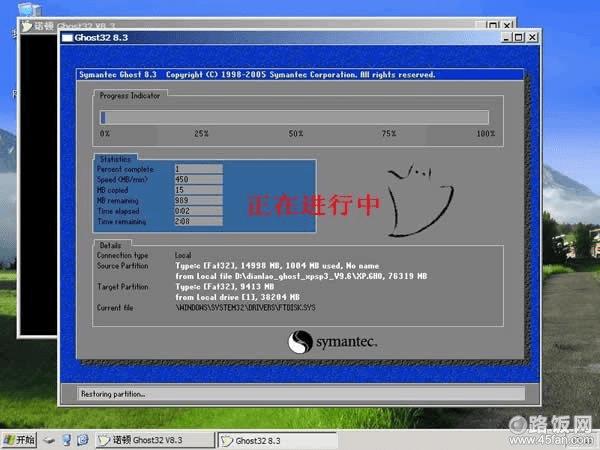This screenshot has width=600, height=450.
Task: Click the Connection type value Local
Action: [183, 255]
